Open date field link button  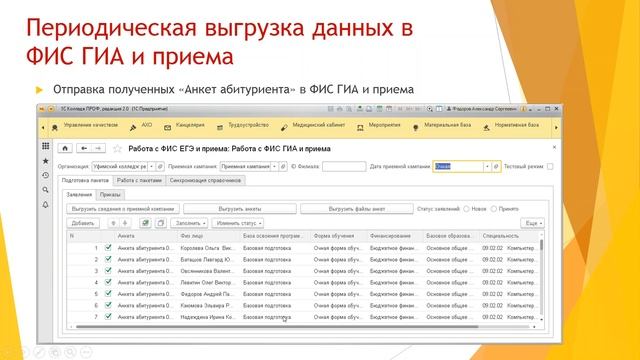(496, 167)
